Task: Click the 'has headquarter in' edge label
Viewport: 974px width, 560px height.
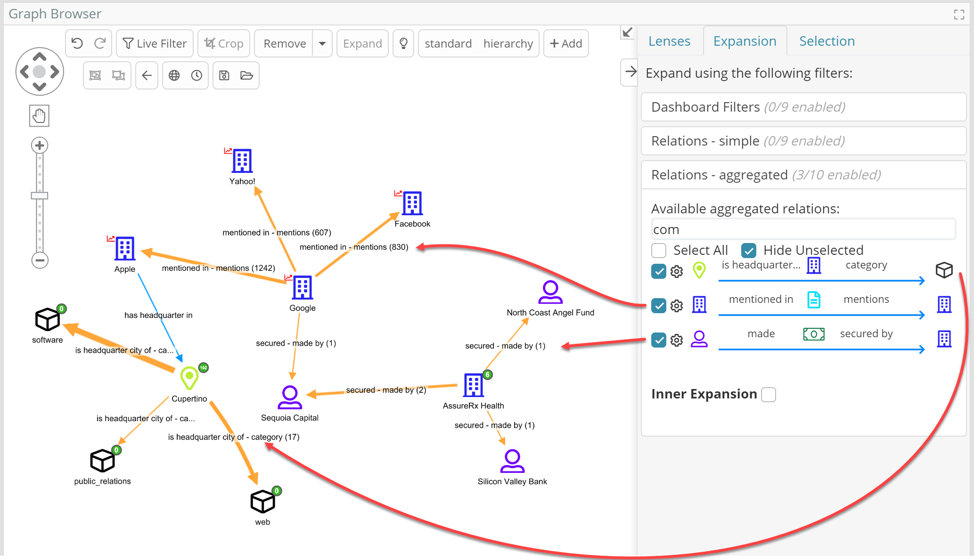Action: (x=158, y=315)
